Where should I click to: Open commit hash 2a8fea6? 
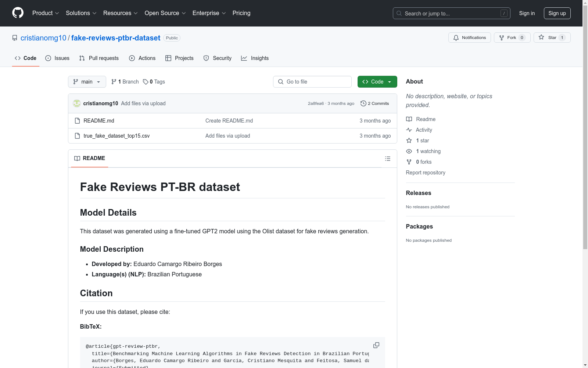click(x=316, y=103)
